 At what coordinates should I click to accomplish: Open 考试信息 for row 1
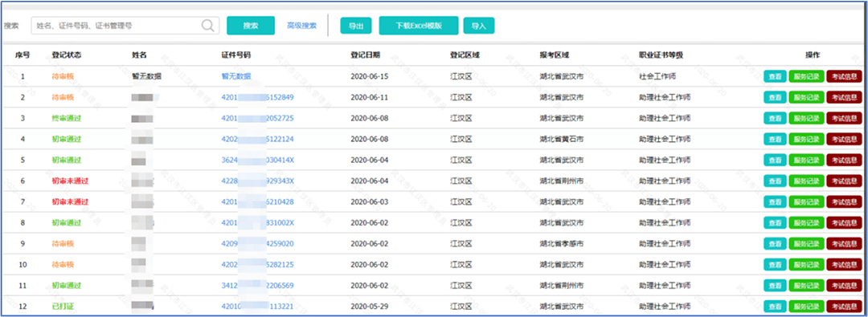[844, 76]
